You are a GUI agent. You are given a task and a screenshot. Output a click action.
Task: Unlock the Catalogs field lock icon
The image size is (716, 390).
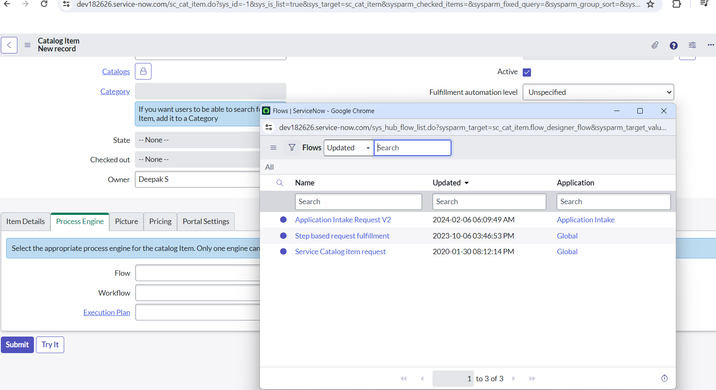(143, 71)
